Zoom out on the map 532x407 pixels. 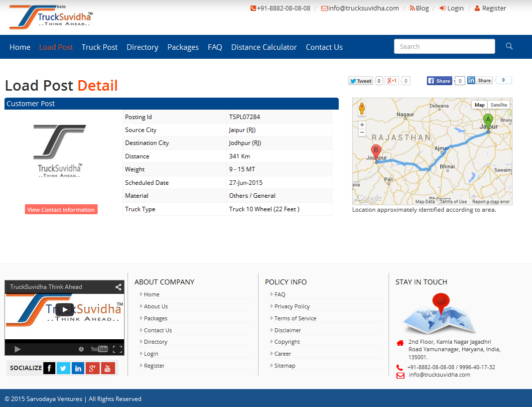tap(362, 133)
